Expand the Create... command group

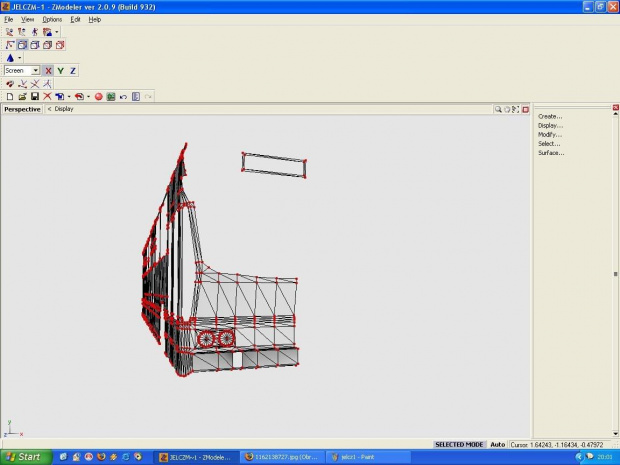[x=550, y=116]
